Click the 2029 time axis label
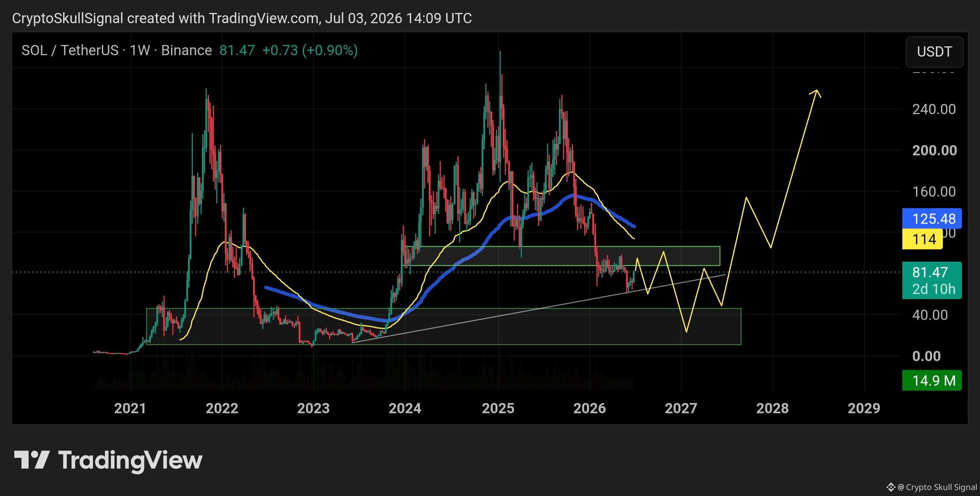This screenshot has width=980, height=496. click(x=864, y=408)
